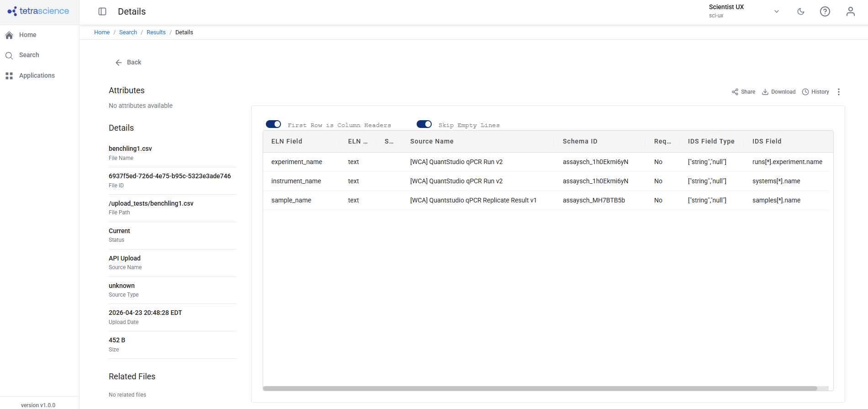Share this file
Screen dimensions: 868x409
(x=743, y=92)
